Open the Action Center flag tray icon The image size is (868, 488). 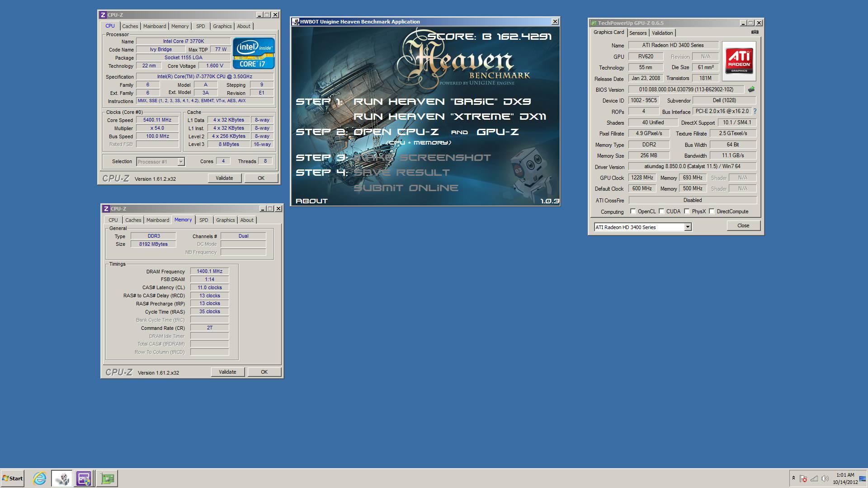803,479
